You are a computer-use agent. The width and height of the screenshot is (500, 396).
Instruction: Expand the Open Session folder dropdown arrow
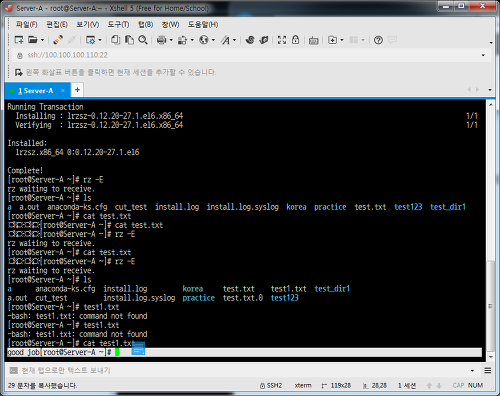pos(42,40)
